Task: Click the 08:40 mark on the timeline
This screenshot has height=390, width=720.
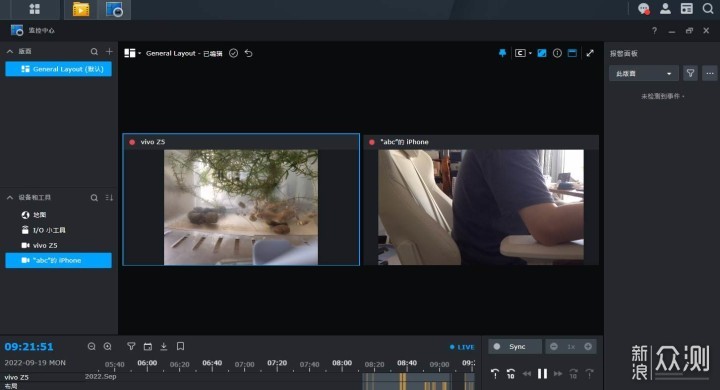Action: (x=407, y=363)
